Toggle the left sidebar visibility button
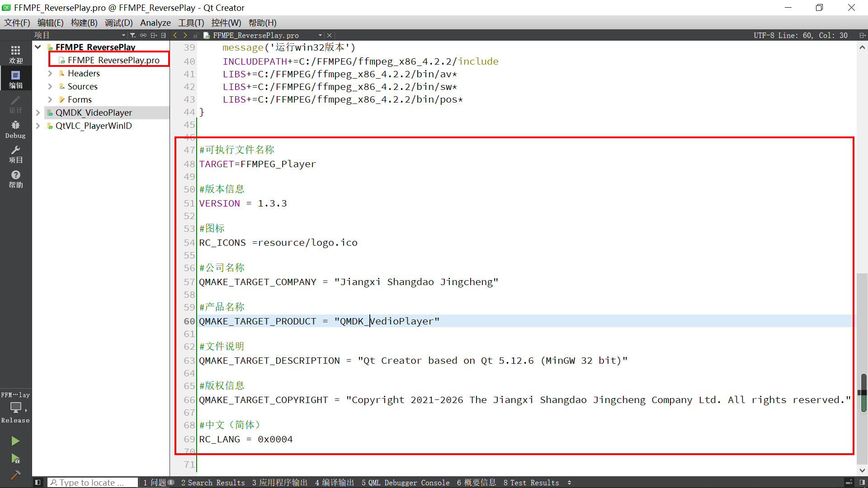 click(x=38, y=483)
